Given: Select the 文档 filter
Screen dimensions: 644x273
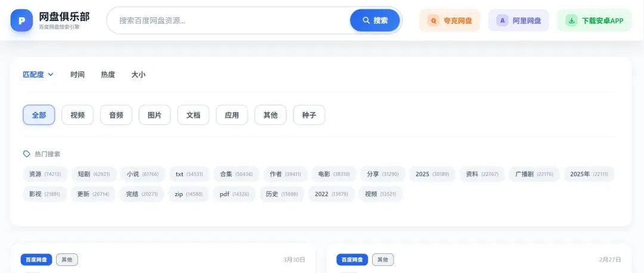Looking at the screenshot, I should pos(193,115).
